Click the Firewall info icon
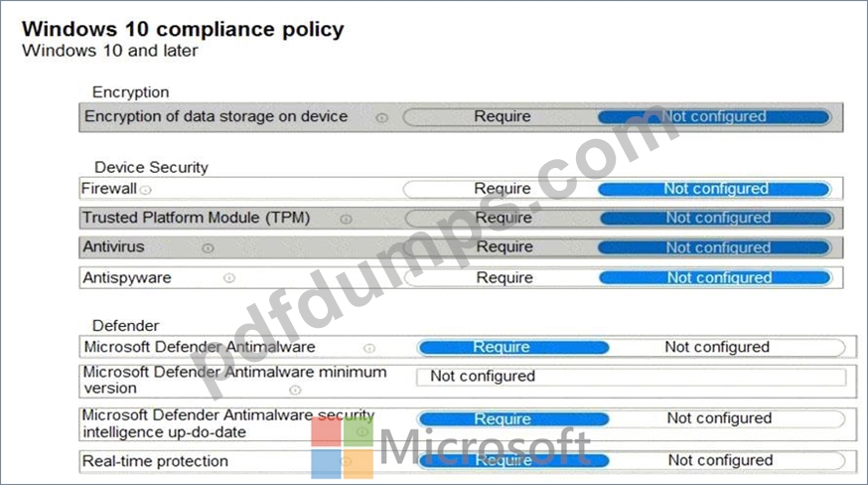The width and height of the screenshot is (868, 485). [145, 190]
